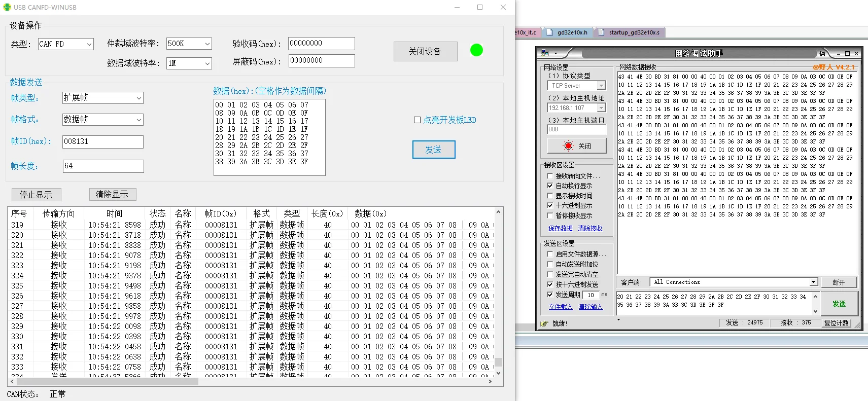This screenshot has height=401, width=868.
Task: Click the 时间 column header
Action: click(114, 213)
